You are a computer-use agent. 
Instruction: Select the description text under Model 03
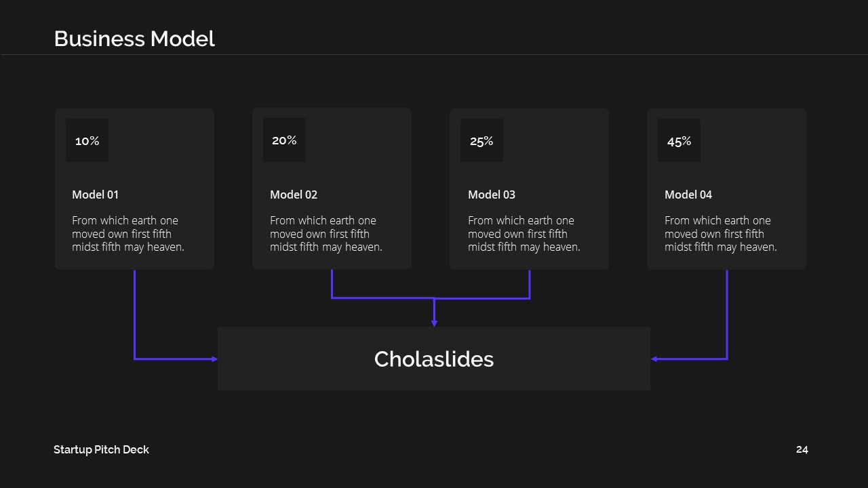[x=524, y=234]
